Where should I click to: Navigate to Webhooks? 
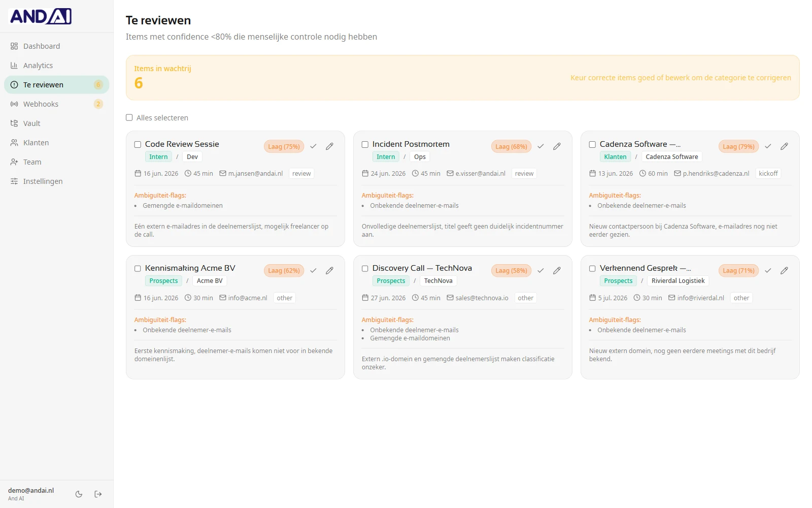click(x=56, y=104)
